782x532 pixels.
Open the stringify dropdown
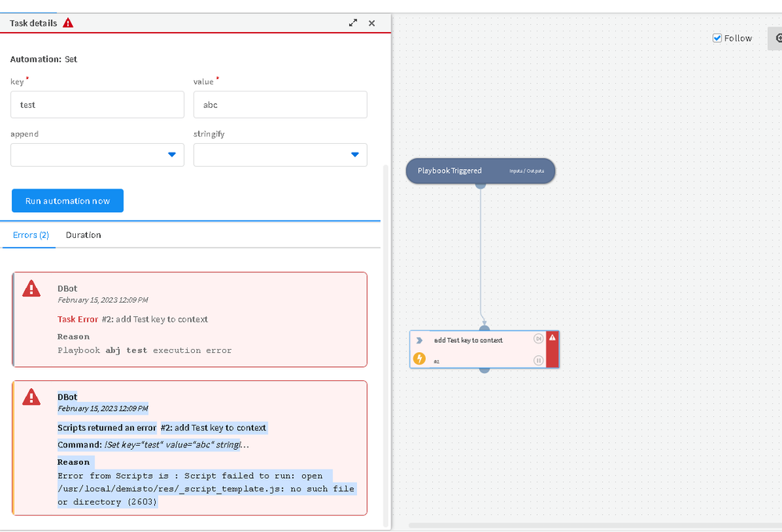pos(280,155)
